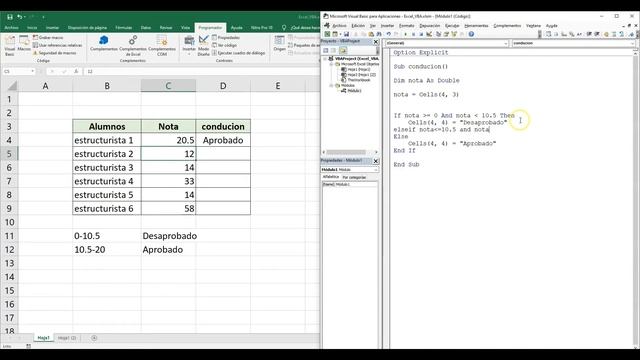This screenshot has width=640, height=360.
Task: Run the macro with VBA play button
Action: coord(405,34)
